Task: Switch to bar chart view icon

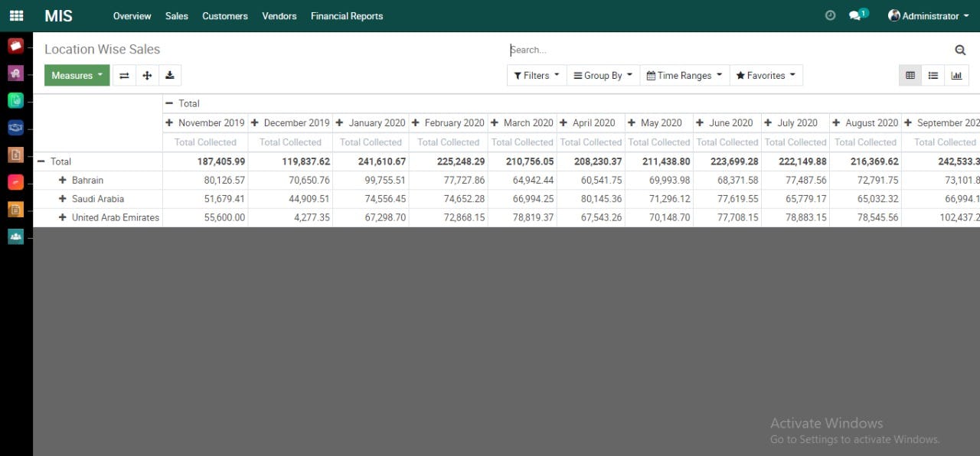Action: pos(956,75)
